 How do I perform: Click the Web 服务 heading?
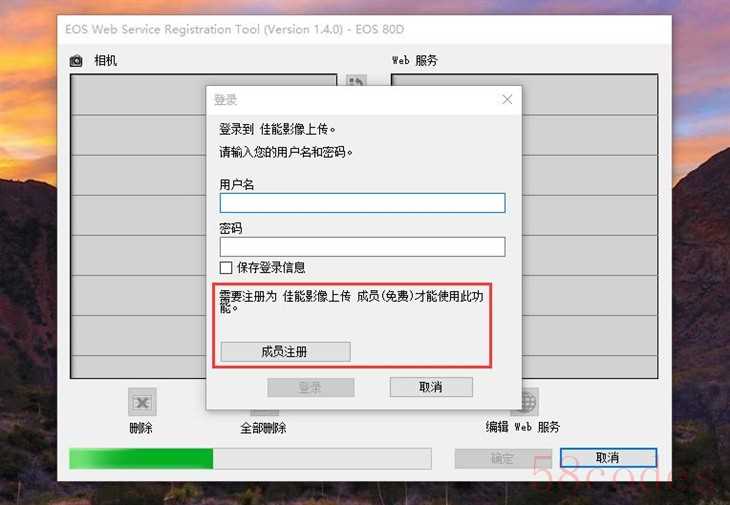point(415,60)
